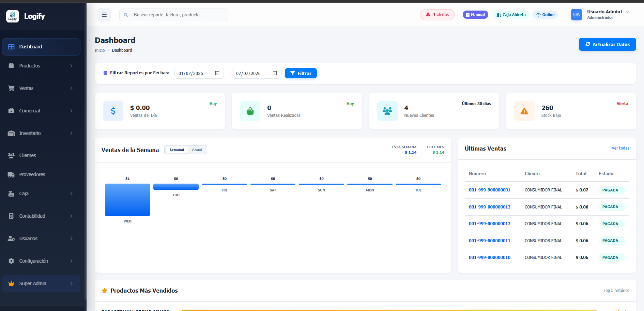Screen dimensions: 644x311
Task: Click the Logify logo icon
Action: (x=13, y=16)
